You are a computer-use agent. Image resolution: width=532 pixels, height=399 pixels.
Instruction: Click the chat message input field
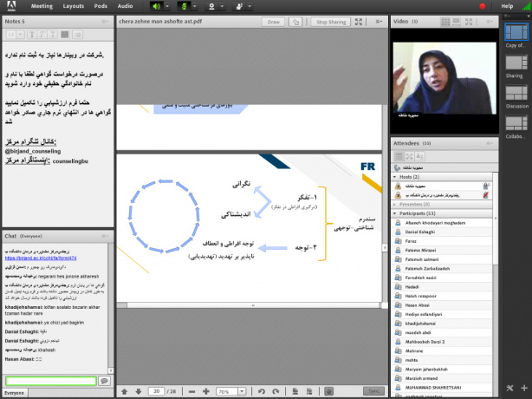[51, 381]
